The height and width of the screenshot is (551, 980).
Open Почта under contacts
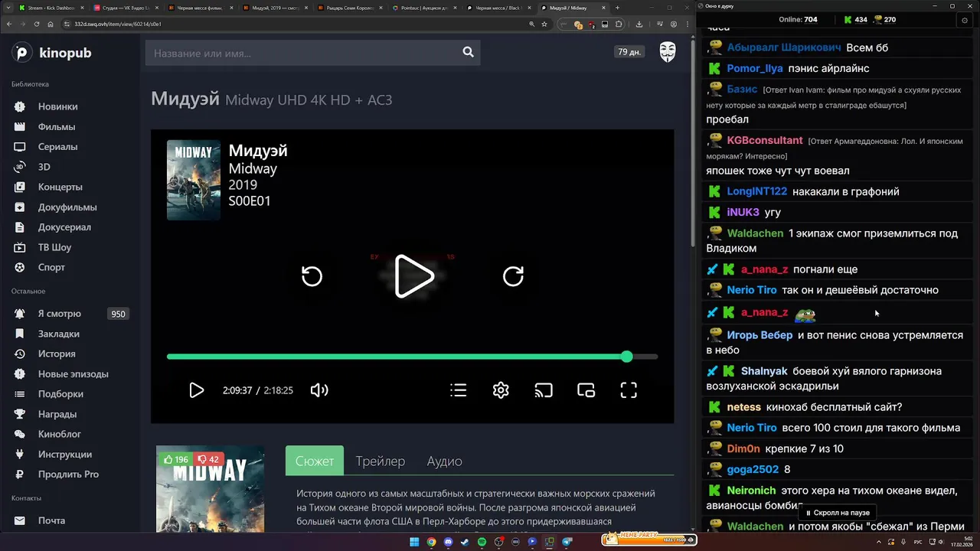51,520
